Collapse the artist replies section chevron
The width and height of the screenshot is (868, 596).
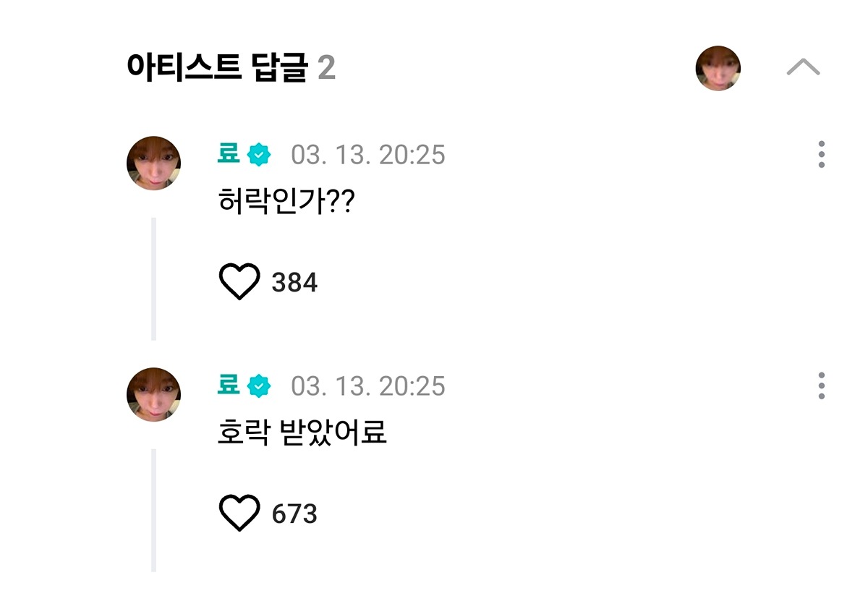pos(803,68)
